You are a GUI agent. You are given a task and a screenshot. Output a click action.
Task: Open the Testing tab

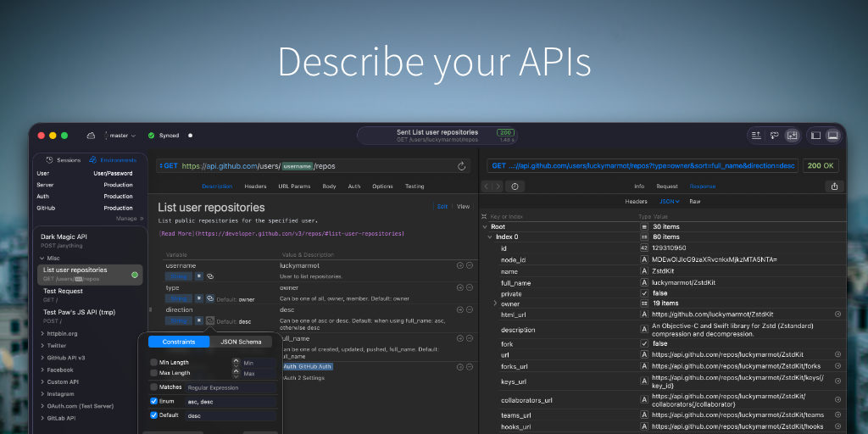pyautogui.click(x=415, y=186)
